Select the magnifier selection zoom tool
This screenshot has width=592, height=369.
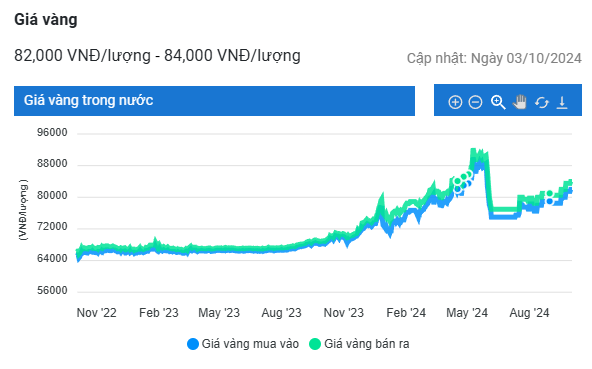coord(498,102)
